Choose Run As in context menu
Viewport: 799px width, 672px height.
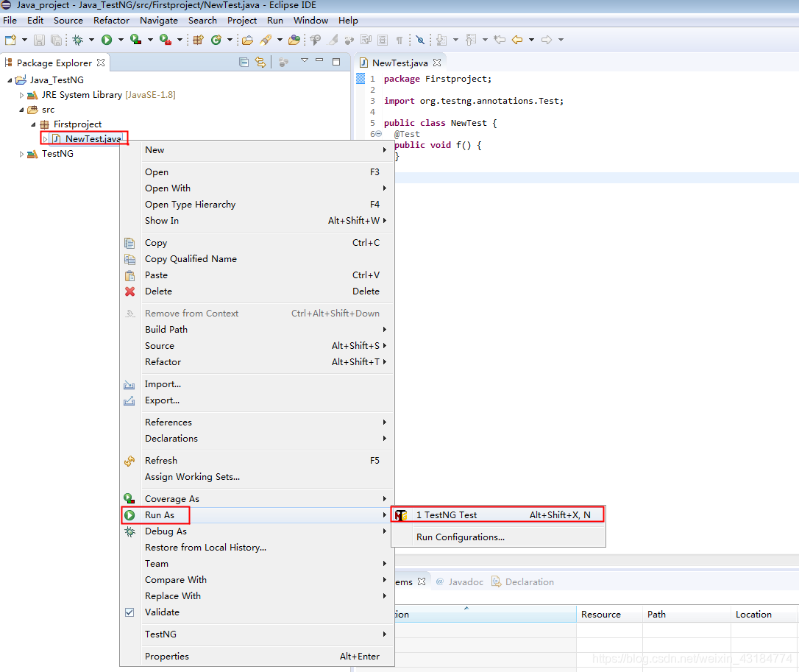point(258,515)
